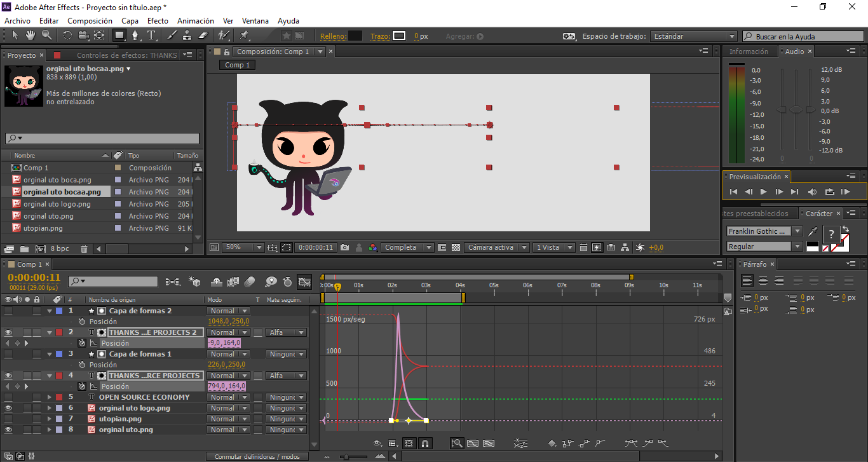Jump to first frame in Previsualización
The image size is (868, 462).
pos(733,191)
